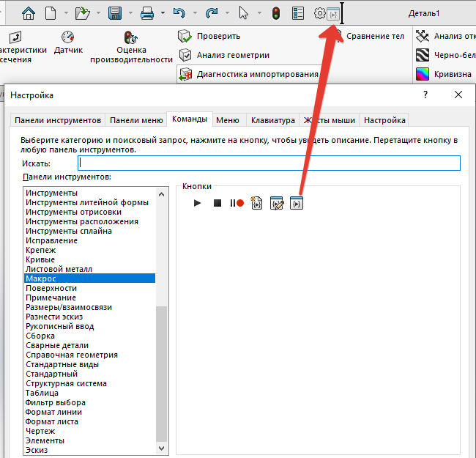Click the Rebuild traffic light icon
Viewport: 476px width, 458px height.
(x=276, y=13)
